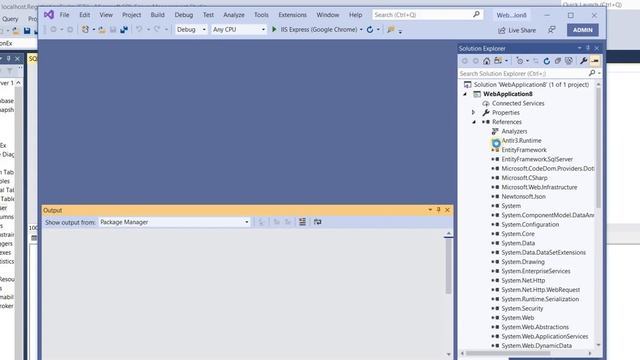Click Clear All icon in Output panel
The image size is (640, 360).
pos(302,222)
